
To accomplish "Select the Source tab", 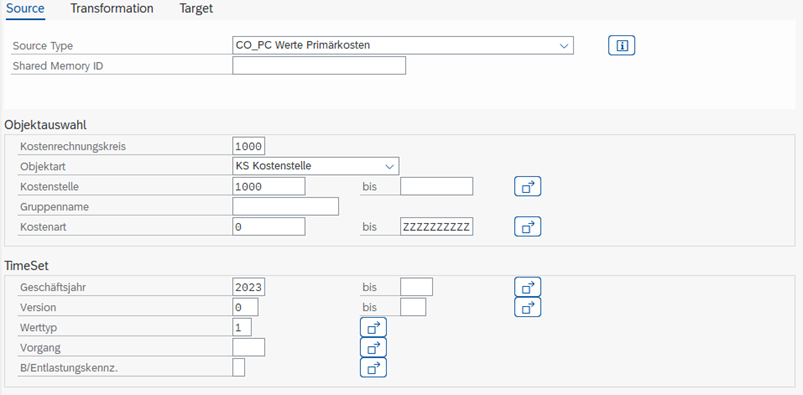I will coord(25,9).
